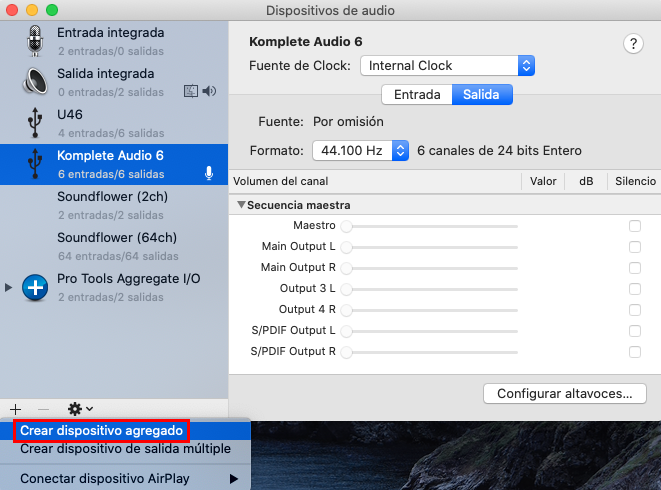661x490 pixels.
Task: Mute the S/PDIF Output L channel
Action: point(635,331)
